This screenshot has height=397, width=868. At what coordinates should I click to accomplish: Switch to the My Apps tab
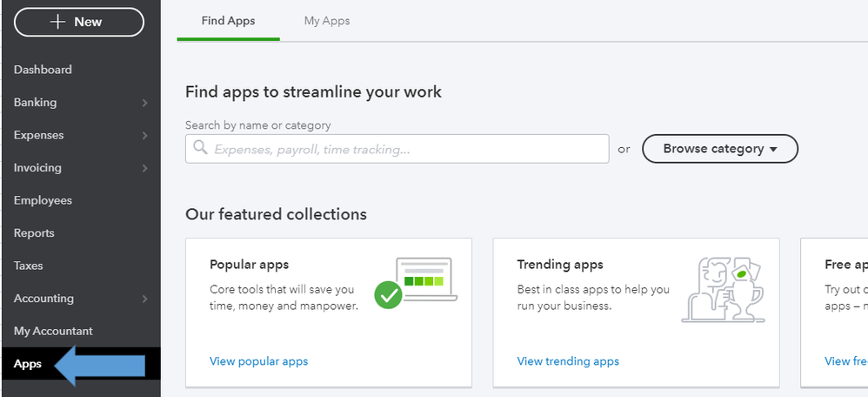(x=327, y=21)
